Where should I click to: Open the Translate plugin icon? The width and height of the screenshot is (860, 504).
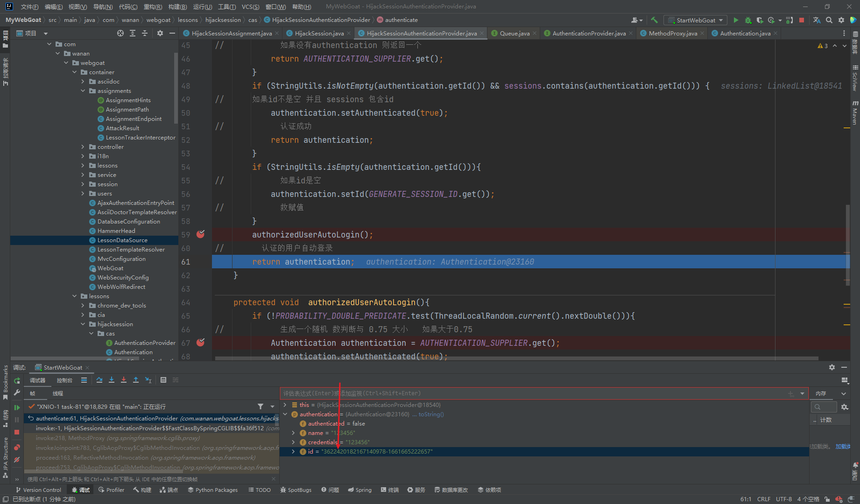click(817, 20)
